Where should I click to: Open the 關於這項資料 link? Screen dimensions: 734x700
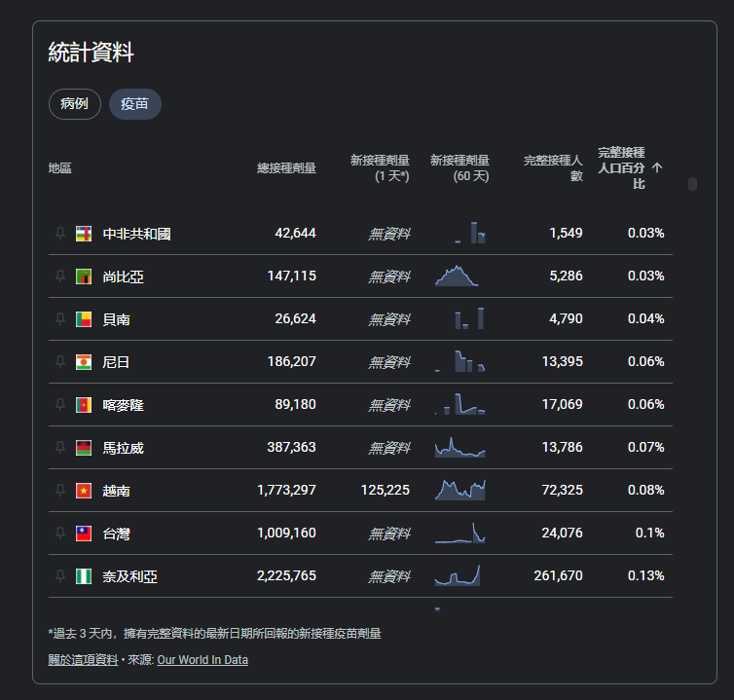point(83,660)
